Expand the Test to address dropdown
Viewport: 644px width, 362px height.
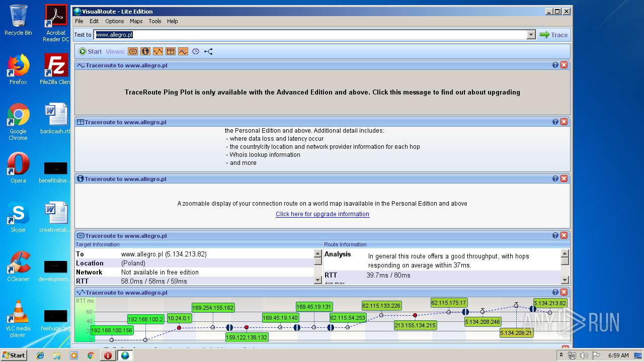531,35
